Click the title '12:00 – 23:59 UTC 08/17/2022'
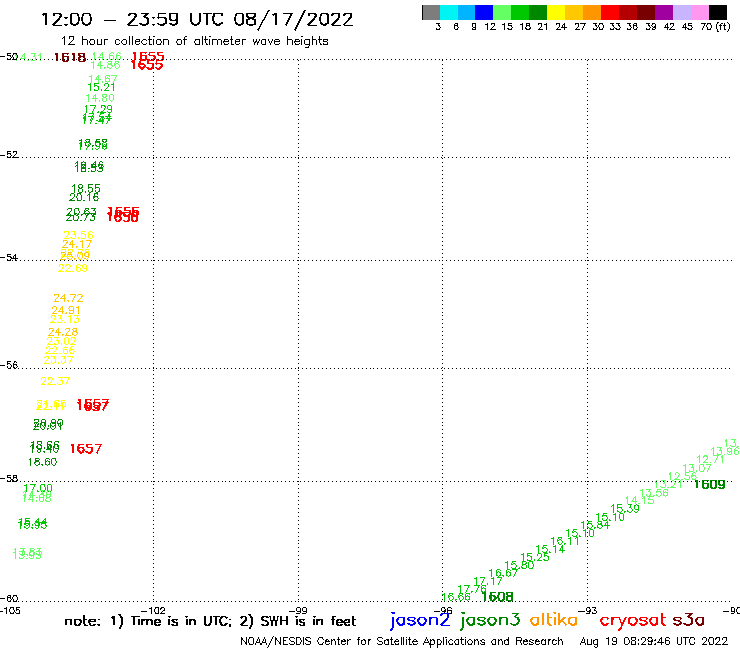The image size is (740, 650). (197, 19)
